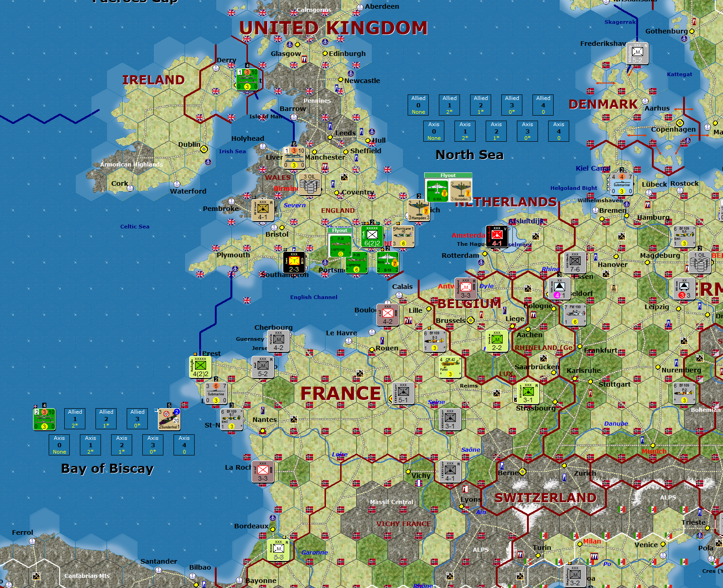Image resolution: width=723 pixels, height=588 pixels.
Task: Select the FW 190 fighter near Cologne
Action: tap(575, 315)
